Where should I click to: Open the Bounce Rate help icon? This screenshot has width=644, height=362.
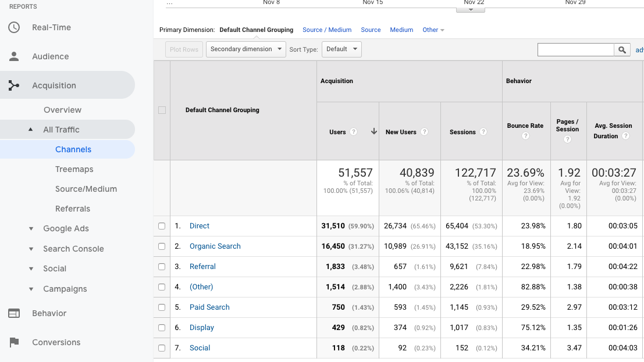click(x=525, y=136)
